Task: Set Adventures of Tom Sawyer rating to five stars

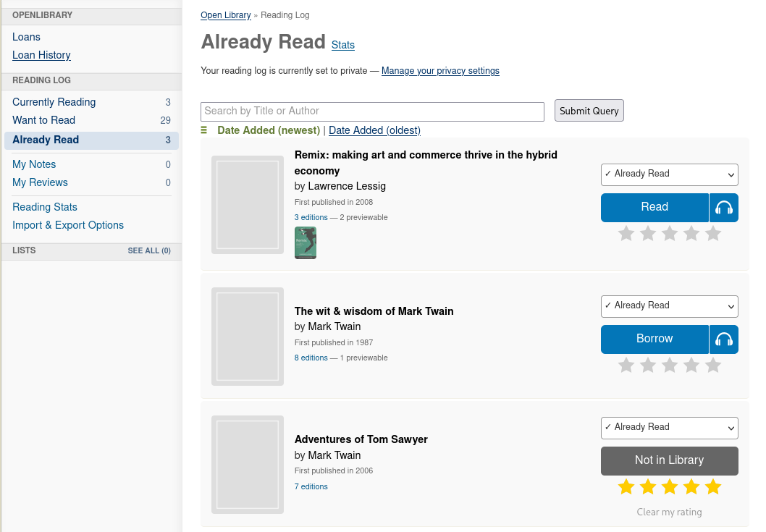Action: click(713, 486)
